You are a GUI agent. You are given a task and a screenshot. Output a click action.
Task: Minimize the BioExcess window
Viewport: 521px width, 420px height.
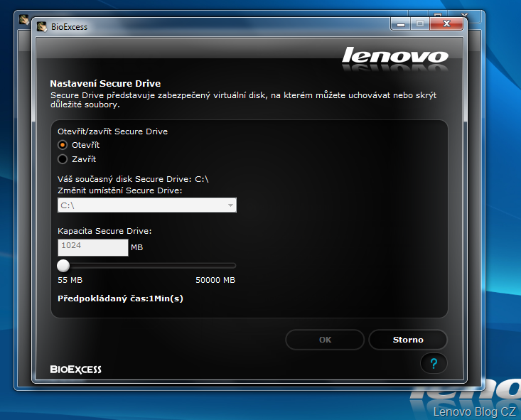tap(400, 24)
